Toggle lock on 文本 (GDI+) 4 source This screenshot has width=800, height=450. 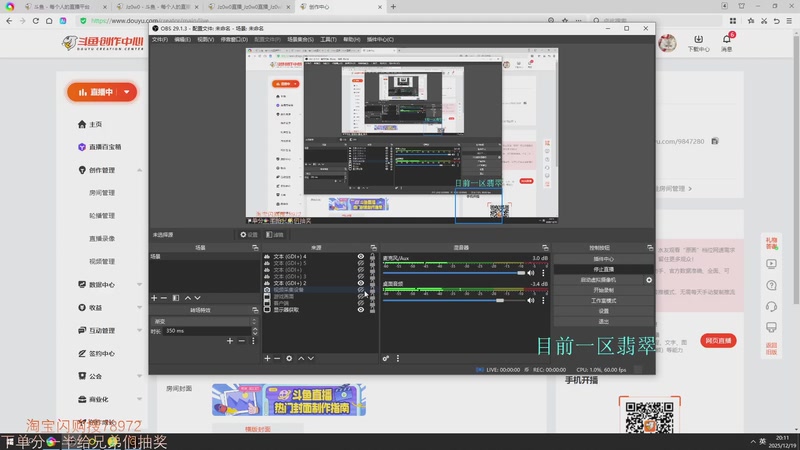(x=372, y=257)
